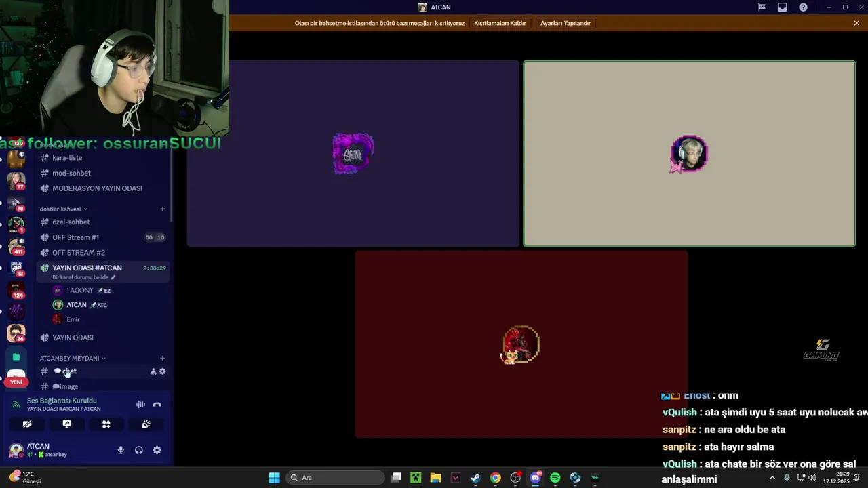Add channel to dostlar kahvesi category

coord(162,209)
